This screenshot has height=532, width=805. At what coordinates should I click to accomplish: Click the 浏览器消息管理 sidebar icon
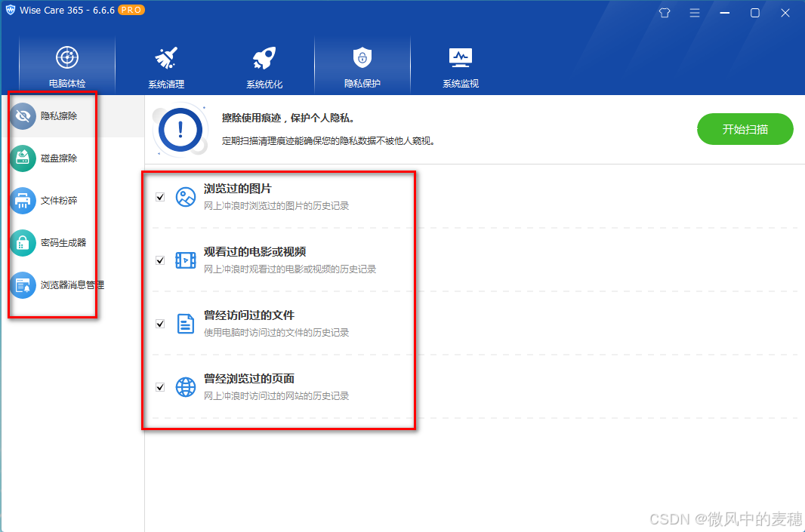pos(23,284)
